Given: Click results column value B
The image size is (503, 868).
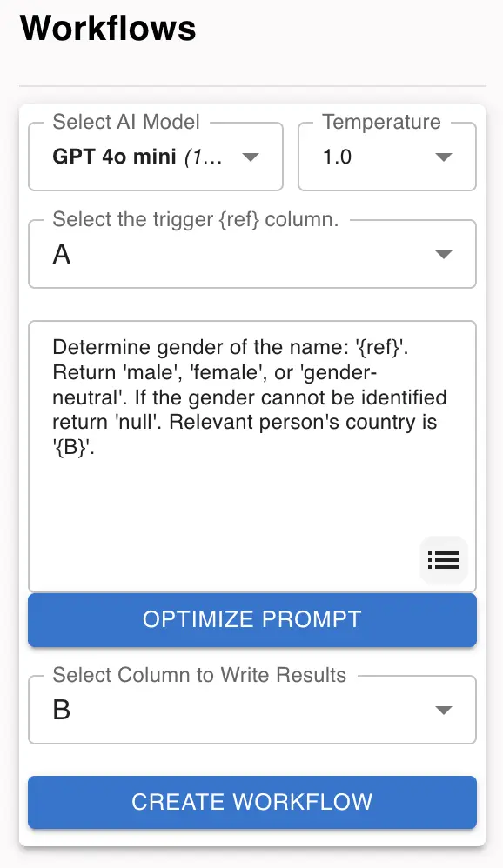Looking at the screenshot, I should pyautogui.click(x=62, y=711).
